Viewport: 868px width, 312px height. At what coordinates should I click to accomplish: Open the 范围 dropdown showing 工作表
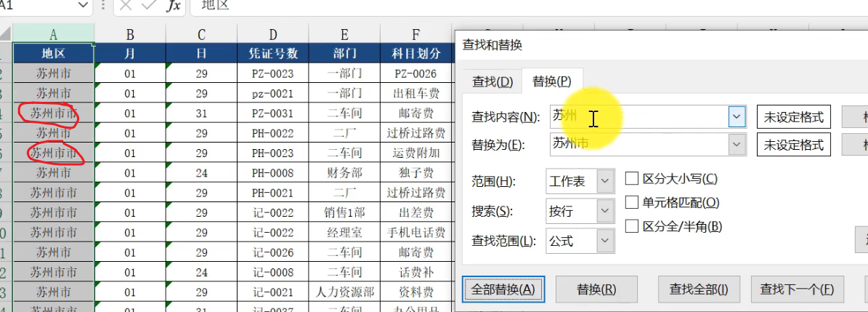pyautogui.click(x=580, y=182)
